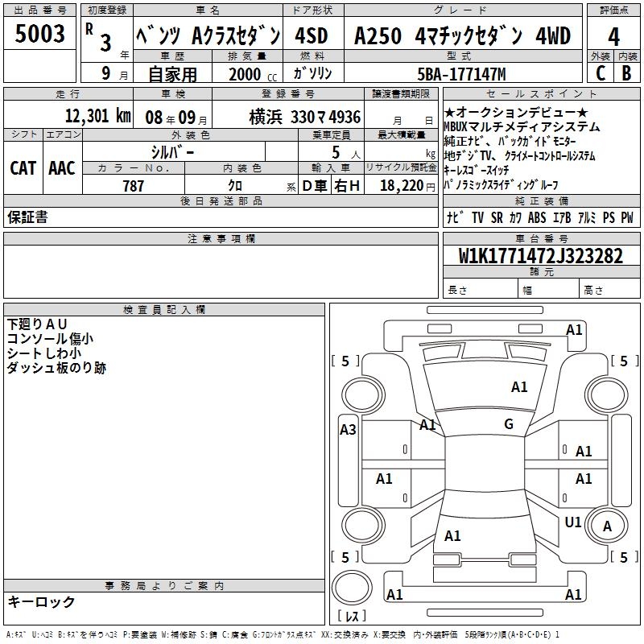644x644 pixels.
Task: Click the exterior grade C
Action: pyautogui.click(x=600, y=72)
